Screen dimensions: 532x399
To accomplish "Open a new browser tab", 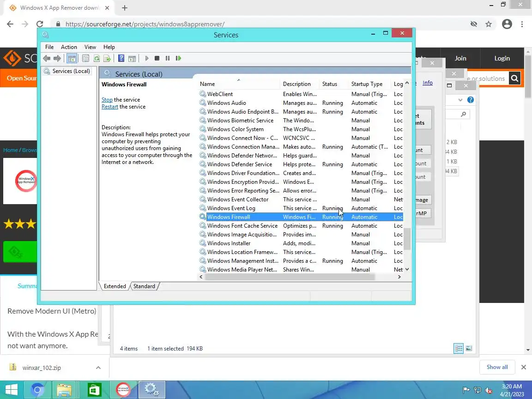I will tap(125, 8).
